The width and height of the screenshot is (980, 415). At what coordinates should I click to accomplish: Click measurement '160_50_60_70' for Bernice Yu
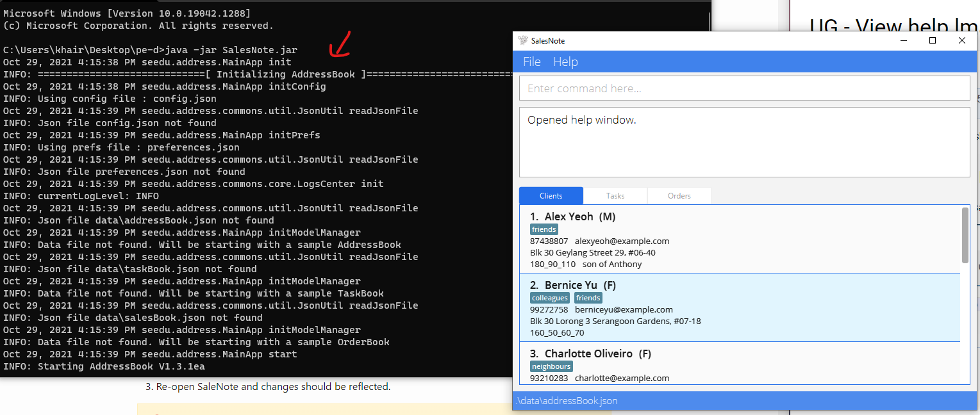pyautogui.click(x=557, y=332)
